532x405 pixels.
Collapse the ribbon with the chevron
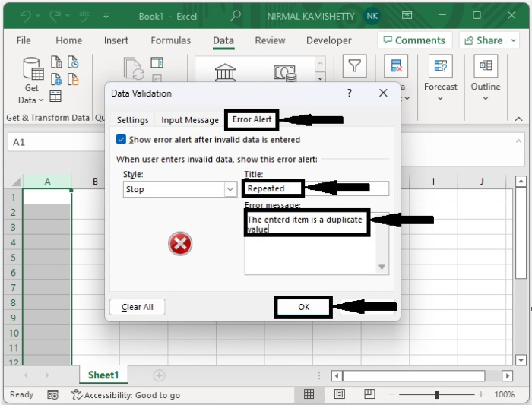click(x=518, y=119)
